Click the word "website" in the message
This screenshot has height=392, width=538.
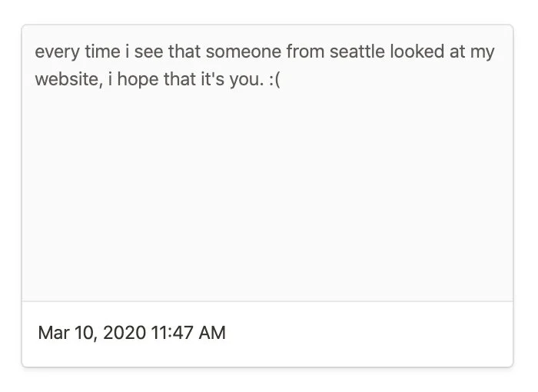pos(67,80)
